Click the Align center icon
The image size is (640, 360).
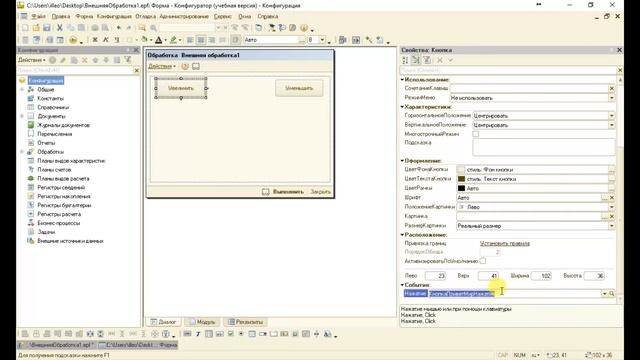(x=201, y=40)
